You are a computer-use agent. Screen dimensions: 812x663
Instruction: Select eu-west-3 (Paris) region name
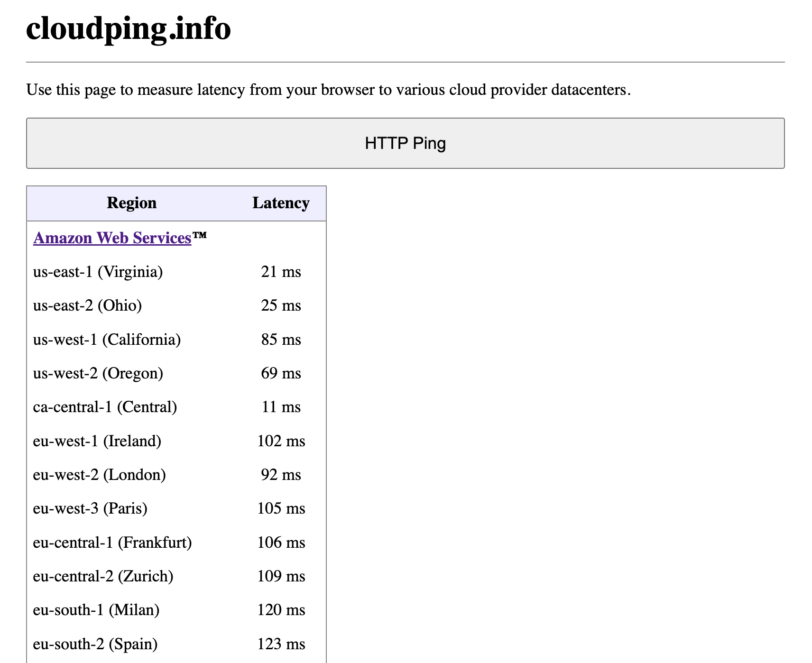[90, 508]
